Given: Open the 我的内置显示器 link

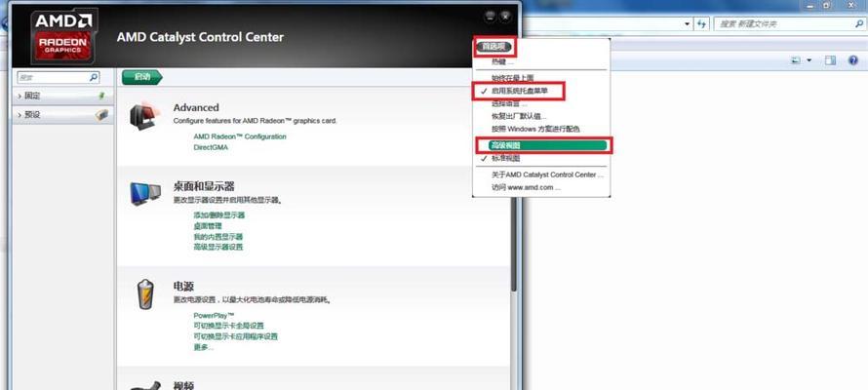Looking at the screenshot, I should click(x=218, y=237).
